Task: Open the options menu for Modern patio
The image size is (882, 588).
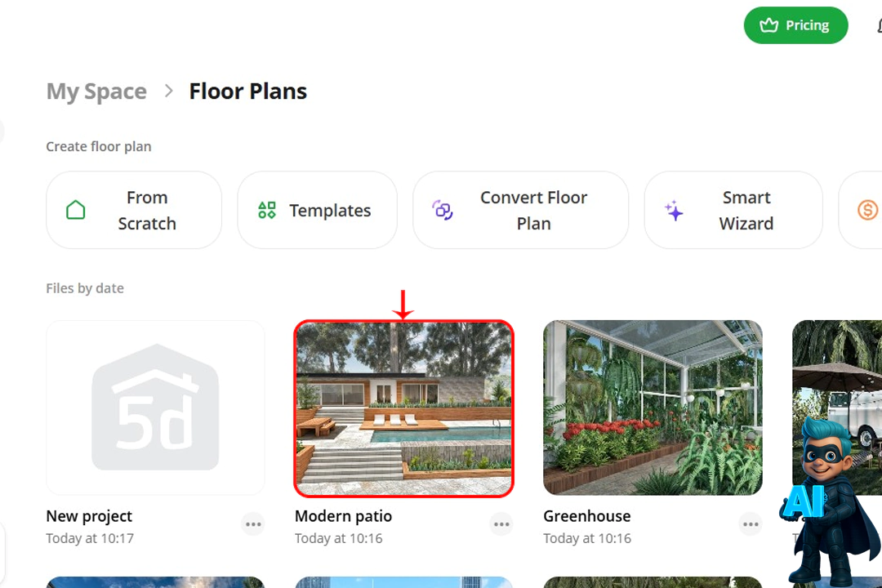Action: [501, 524]
